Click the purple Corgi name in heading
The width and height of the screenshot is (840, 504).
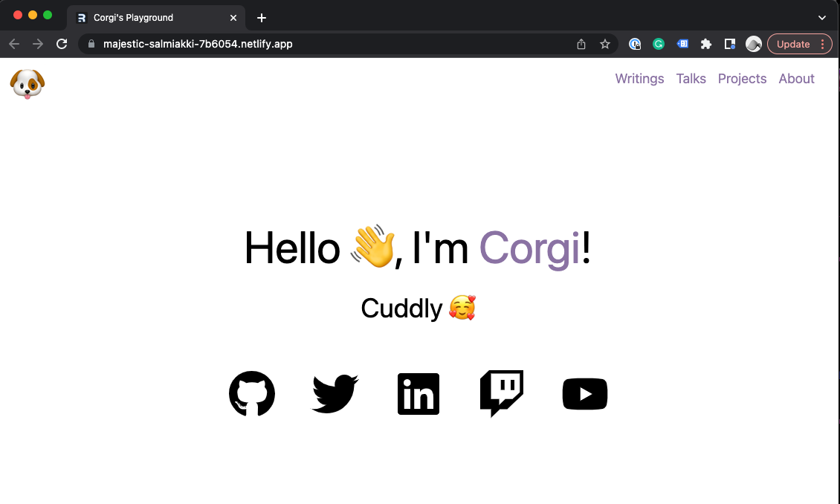(529, 248)
